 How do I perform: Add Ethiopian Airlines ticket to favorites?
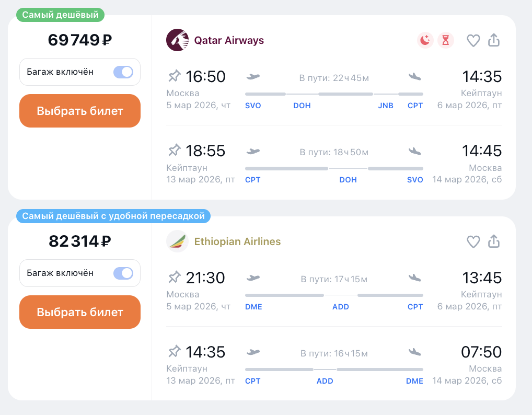473,241
